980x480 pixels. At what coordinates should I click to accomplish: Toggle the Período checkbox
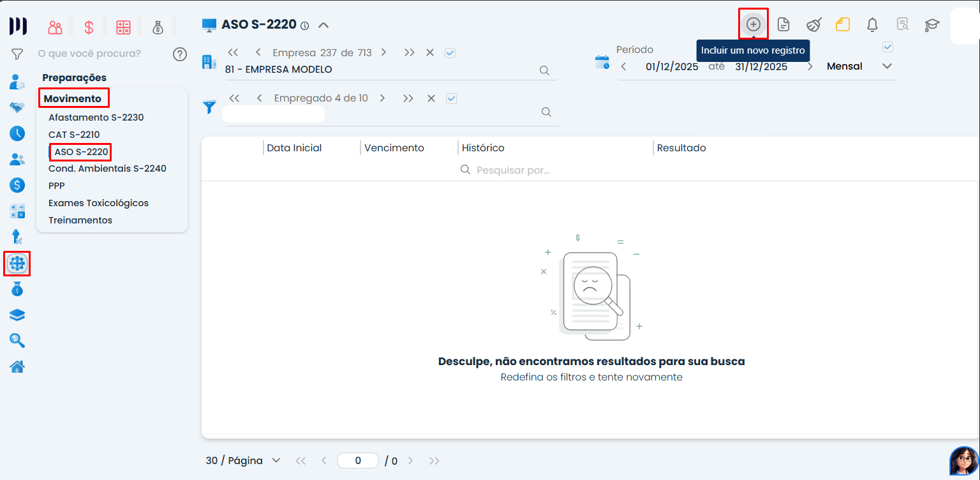(x=887, y=47)
